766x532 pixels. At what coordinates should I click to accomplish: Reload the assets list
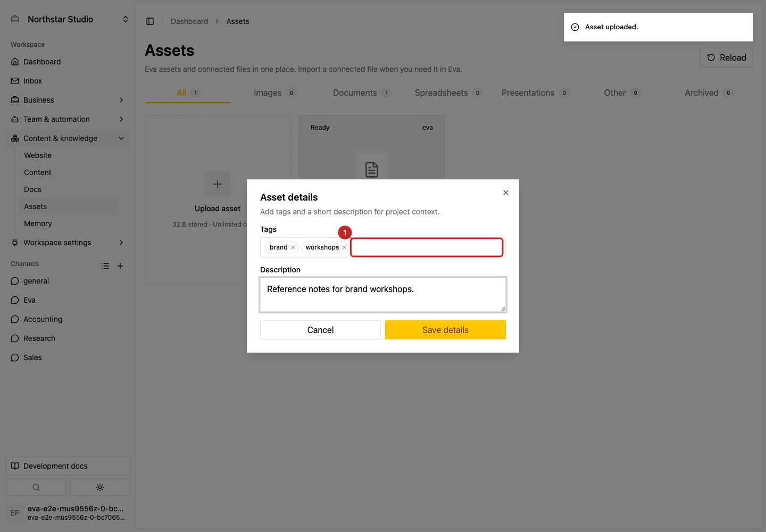(727, 57)
